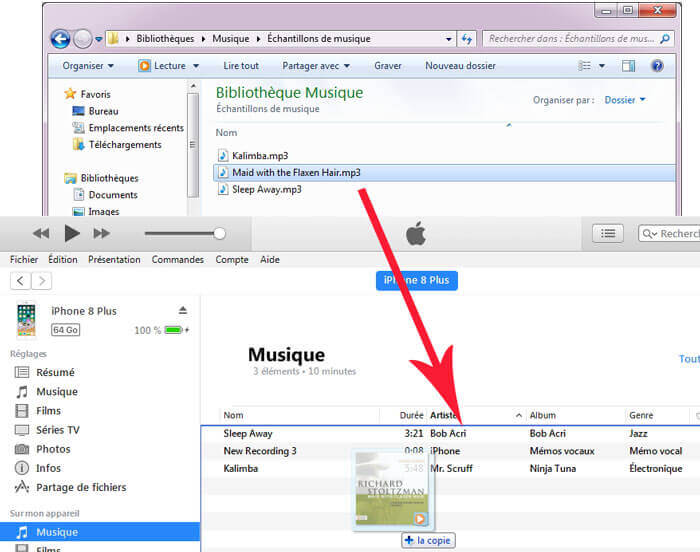
Task: Select Musique under Sur mon appareil
Action: click(x=100, y=532)
